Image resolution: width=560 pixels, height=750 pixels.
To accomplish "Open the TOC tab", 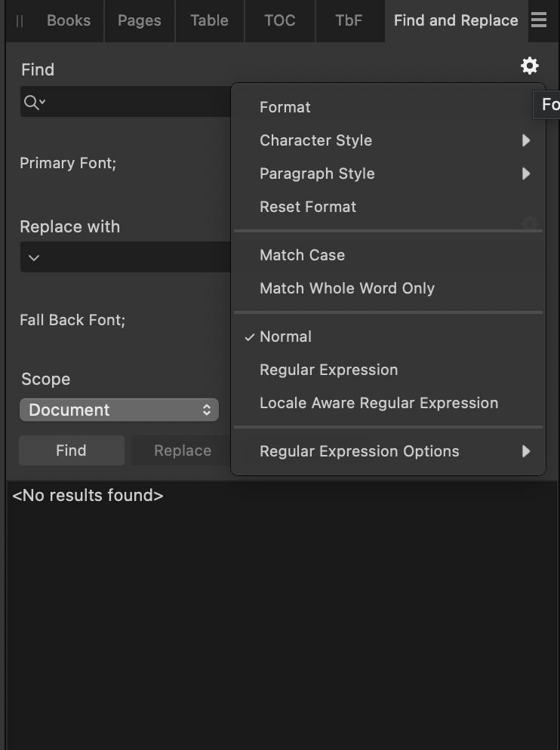I will tap(279, 20).
